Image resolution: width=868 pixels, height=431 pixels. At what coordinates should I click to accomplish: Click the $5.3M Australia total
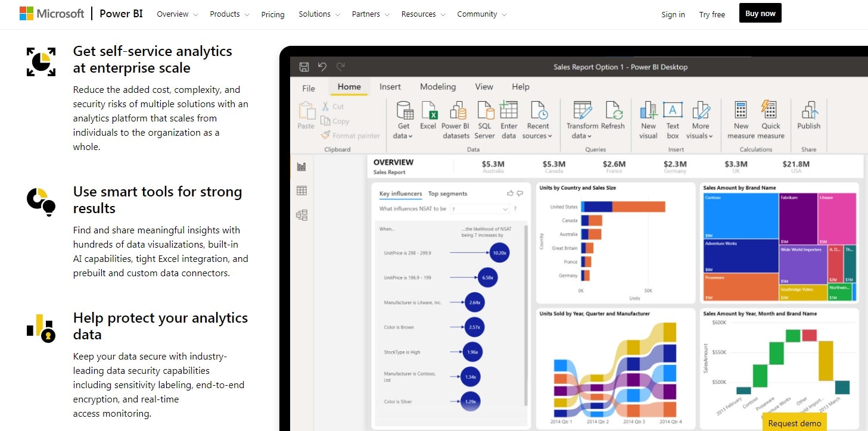click(493, 166)
